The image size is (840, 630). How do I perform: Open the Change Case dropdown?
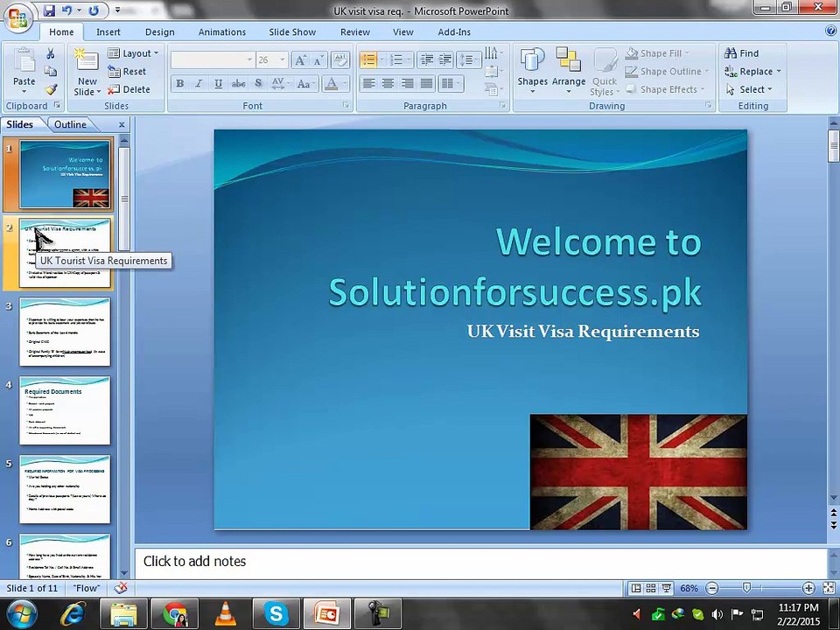[x=306, y=83]
